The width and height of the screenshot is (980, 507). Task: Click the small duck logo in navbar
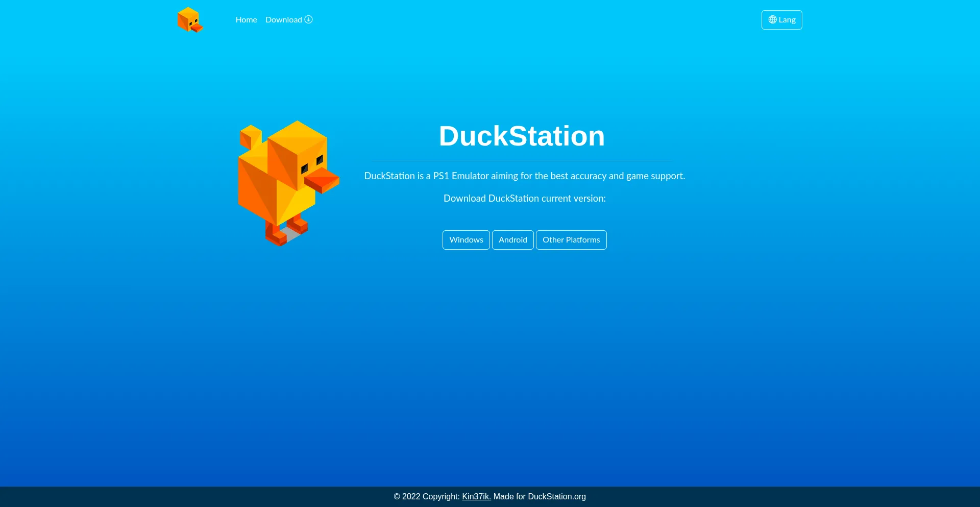pos(190,20)
